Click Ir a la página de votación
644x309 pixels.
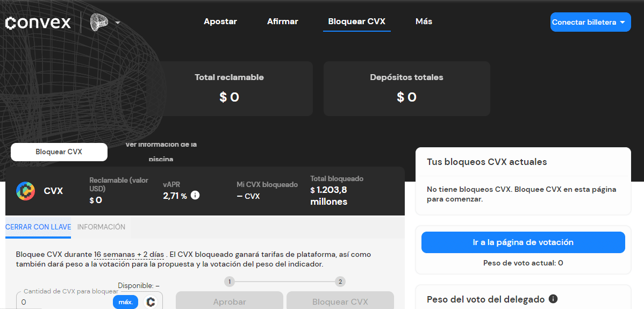[523, 242]
